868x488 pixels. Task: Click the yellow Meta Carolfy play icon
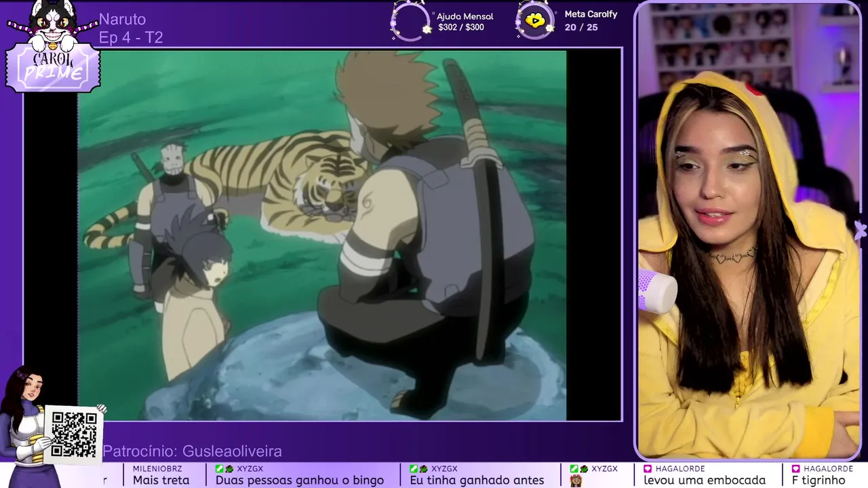tap(535, 21)
